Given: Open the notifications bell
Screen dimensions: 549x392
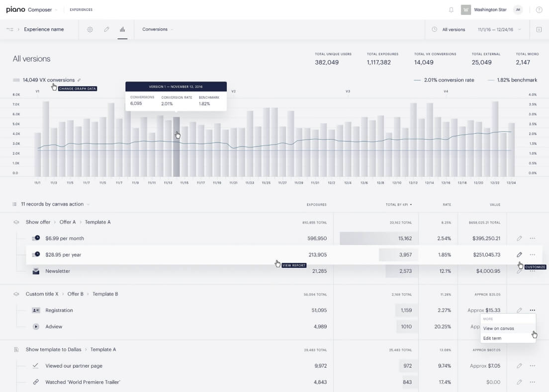Looking at the screenshot, I should (x=451, y=10).
